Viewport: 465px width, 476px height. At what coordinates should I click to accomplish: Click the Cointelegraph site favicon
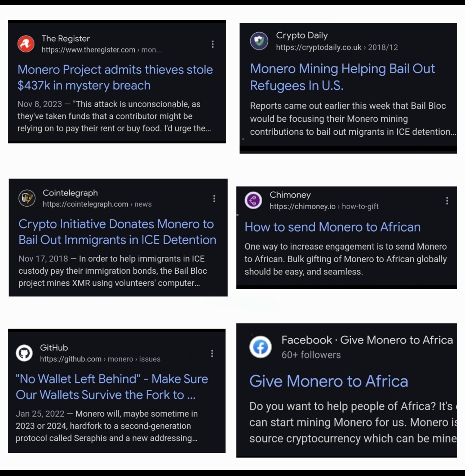click(27, 198)
